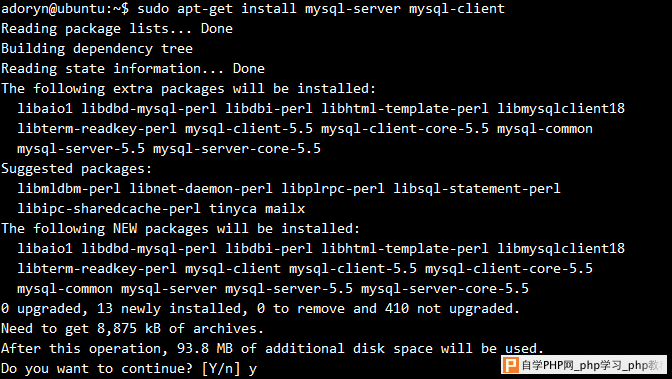Click 'The following NEW packages' heading line
The width and height of the screenshot is (672, 379).
pyautogui.click(x=180, y=229)
